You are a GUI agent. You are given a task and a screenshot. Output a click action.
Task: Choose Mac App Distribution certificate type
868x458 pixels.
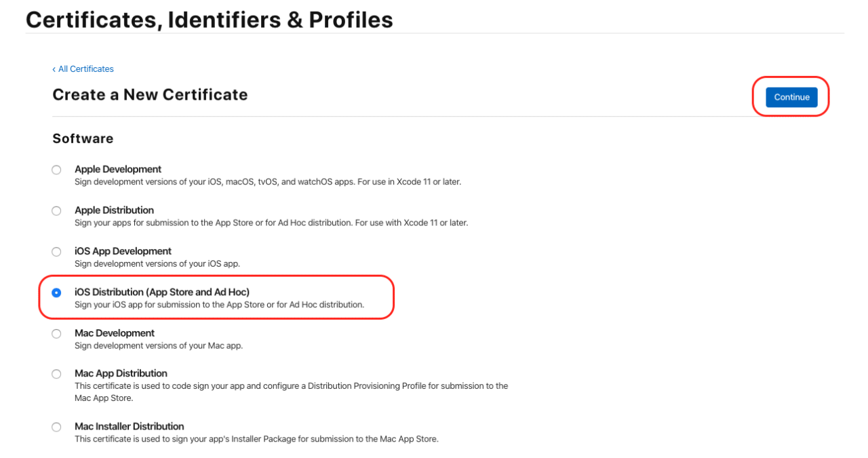(56, 374)
